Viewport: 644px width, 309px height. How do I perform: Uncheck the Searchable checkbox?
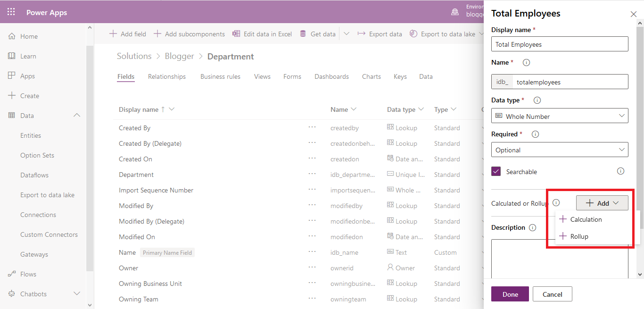[495, 171]
